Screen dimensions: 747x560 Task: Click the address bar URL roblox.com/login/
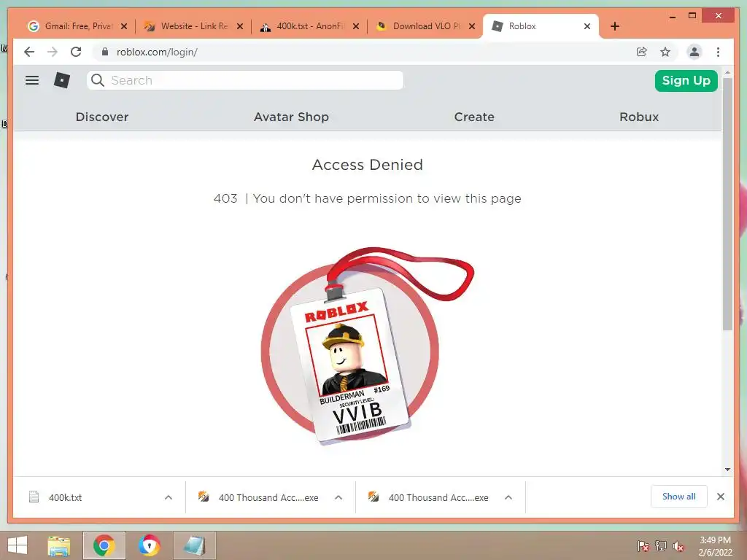(157, 52)
